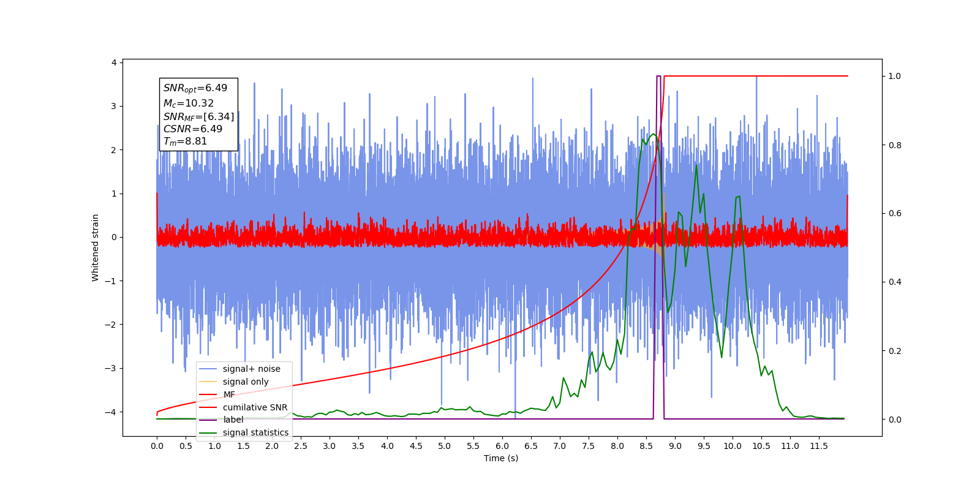The height and width of the screenshot is (490, 980).
Task: Click the 'Whitened strain' y-axis label
Action: 95,247
